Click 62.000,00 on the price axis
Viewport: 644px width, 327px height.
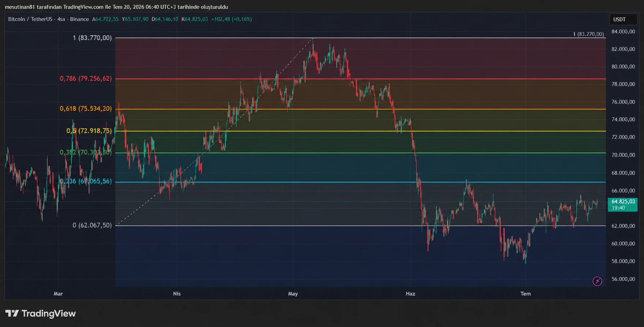(623, 226)
